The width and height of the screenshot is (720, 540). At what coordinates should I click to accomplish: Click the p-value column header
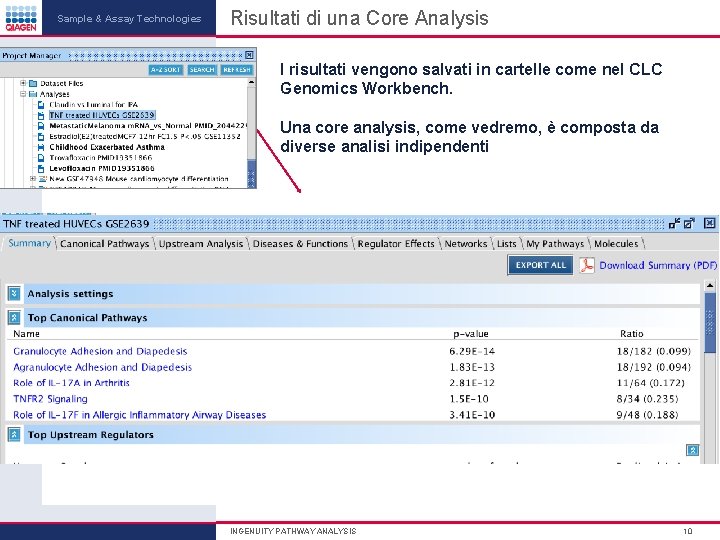(x=471, y=334)
